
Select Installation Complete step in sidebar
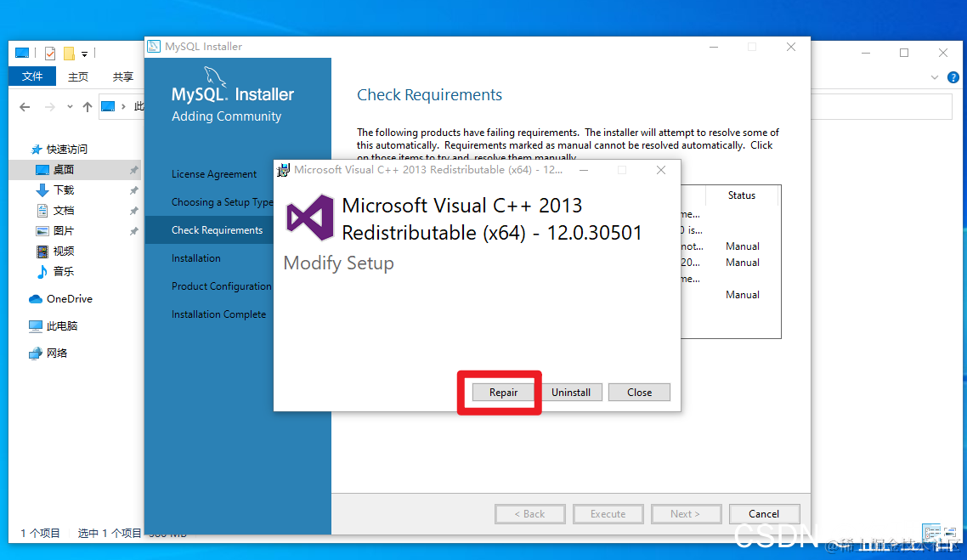click(218, 314)
